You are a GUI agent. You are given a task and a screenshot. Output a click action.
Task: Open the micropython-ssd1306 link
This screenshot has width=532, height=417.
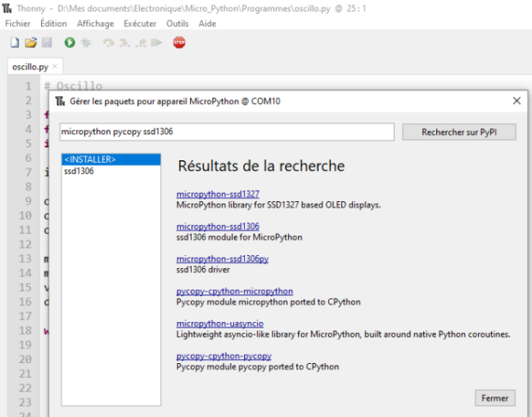tap(218, 226)
